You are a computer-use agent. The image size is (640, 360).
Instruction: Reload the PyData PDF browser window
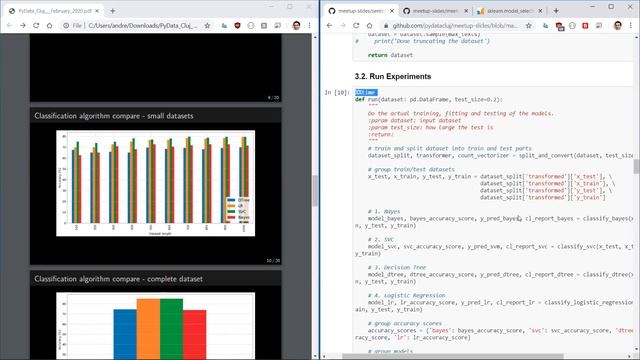coord(36,26)
